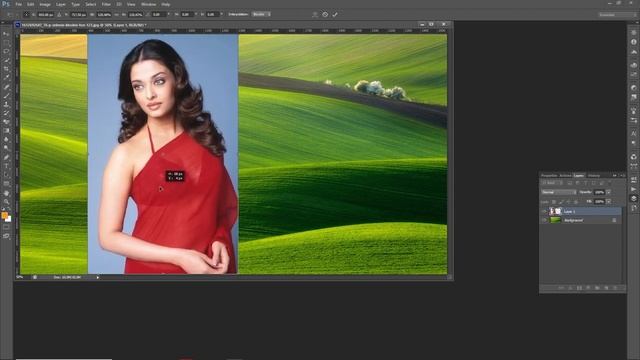Select the Path Selection tool

click(x=6, y=175)
